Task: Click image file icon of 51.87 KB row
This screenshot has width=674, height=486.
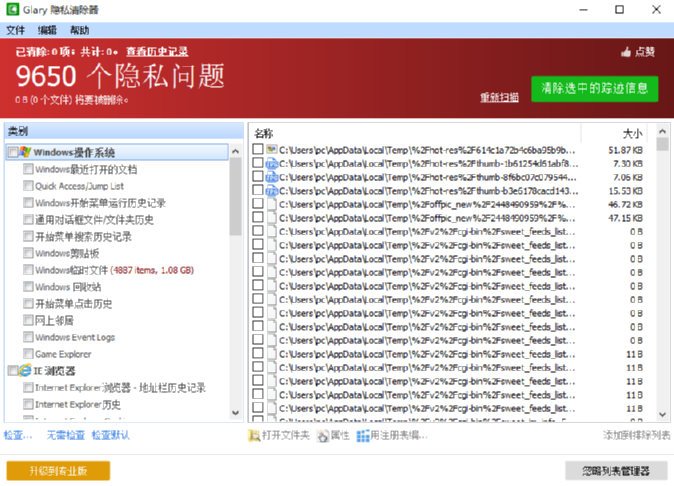Action: pos(272,150)
